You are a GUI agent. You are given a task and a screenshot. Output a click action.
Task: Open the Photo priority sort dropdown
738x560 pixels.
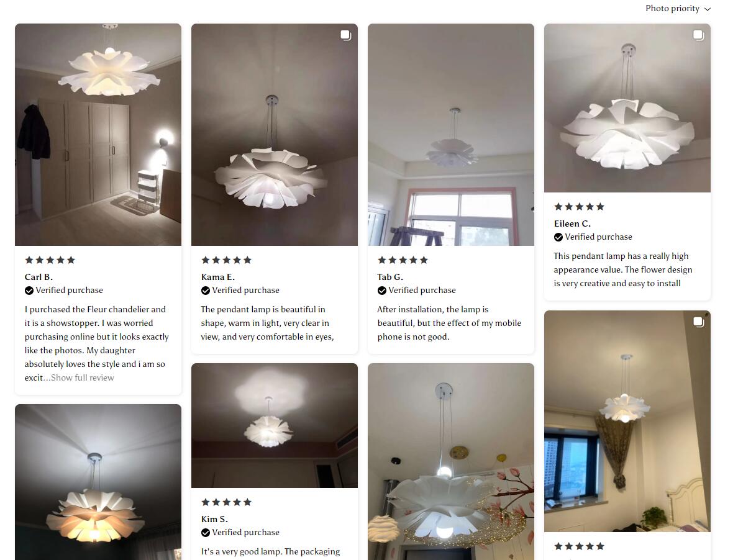click(x=678, y=9)
